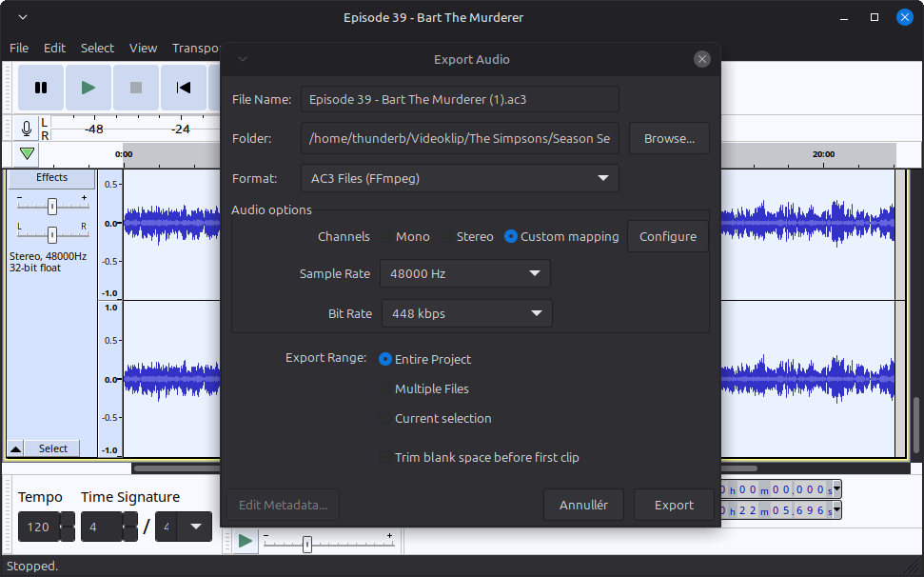Click into the File Name text field
Screen dimensions: 924x577
(460, 99)
